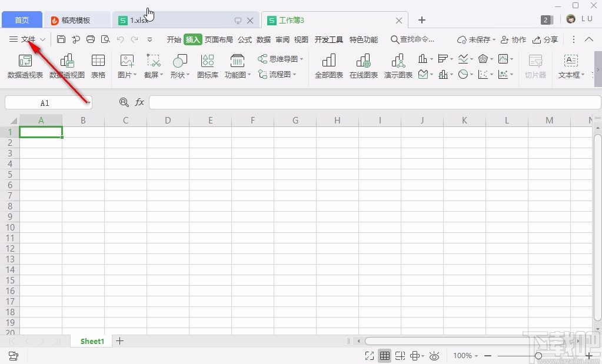Expand the Flowchart (流程图) dropdown arrow

[x=295, y=74]
